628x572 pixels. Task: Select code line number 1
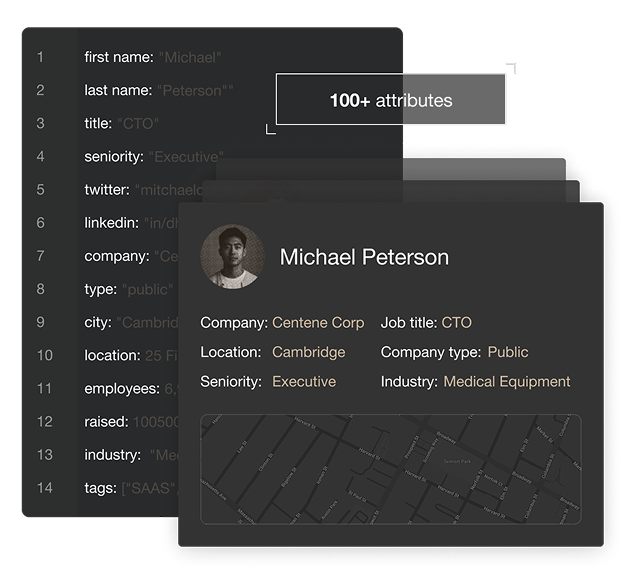pos(41,57)
